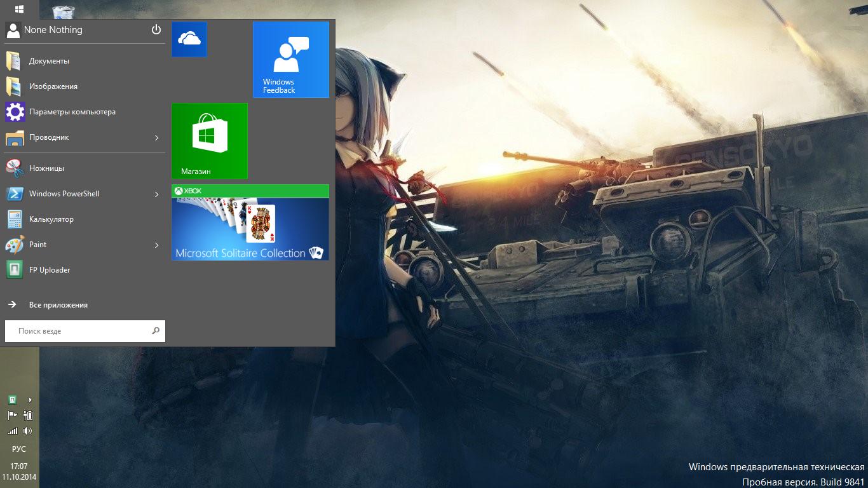Launch the Windows Feedback tile
868x488 pixels.
pyautogui.click(x=290, y=60)
